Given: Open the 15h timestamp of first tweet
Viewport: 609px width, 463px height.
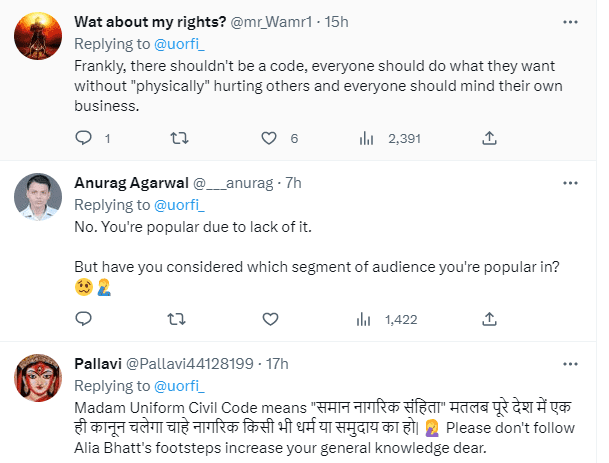Looking at the screenshot, I should (x=282, y=19).
